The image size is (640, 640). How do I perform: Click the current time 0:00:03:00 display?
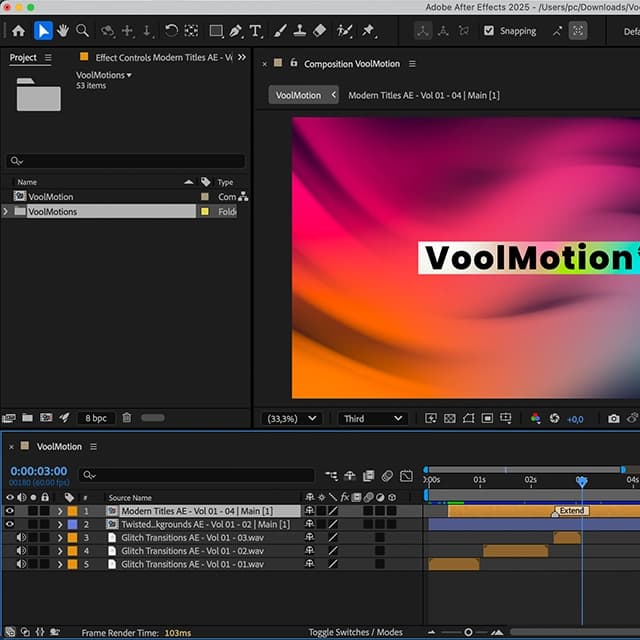(39, 471)
